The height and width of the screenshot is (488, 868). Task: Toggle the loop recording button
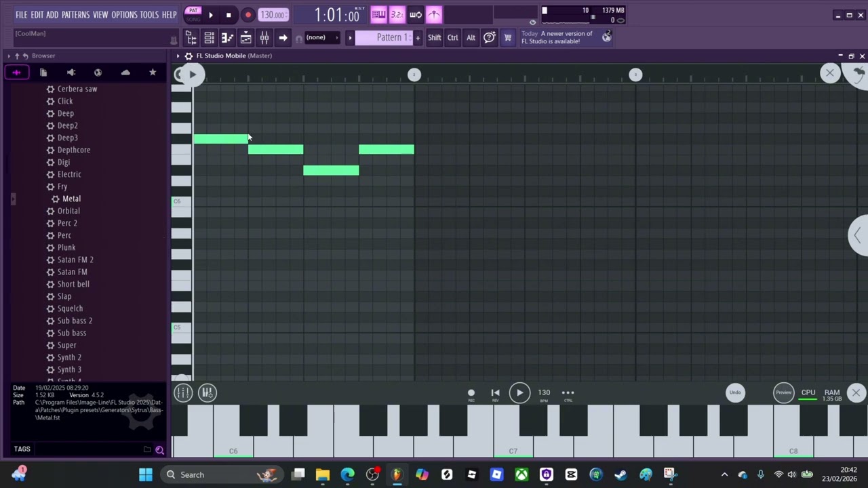(x=415, y=14)
